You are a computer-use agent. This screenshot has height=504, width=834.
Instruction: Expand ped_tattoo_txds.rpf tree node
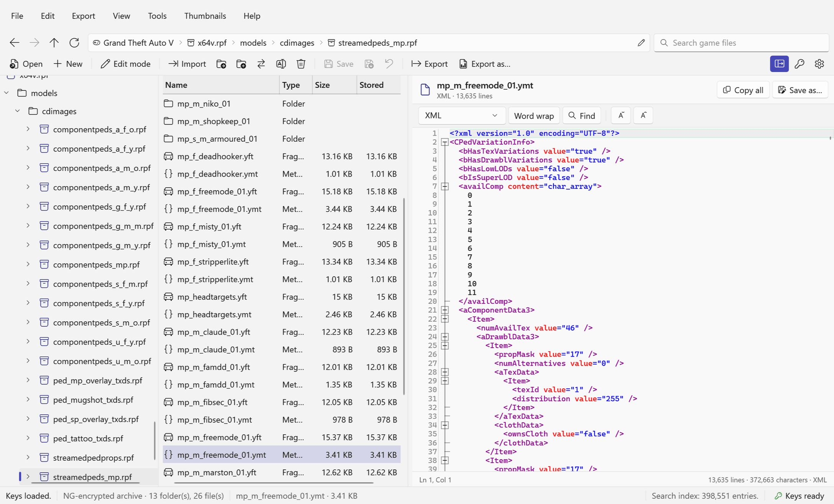(x=28, y=438)
